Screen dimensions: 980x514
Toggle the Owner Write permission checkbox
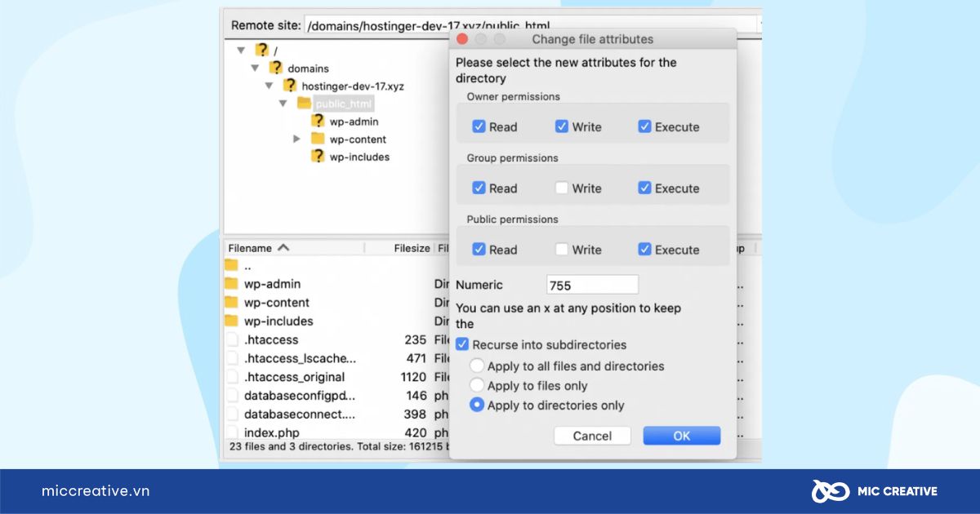pyautogui.click(x=562, y=126)
